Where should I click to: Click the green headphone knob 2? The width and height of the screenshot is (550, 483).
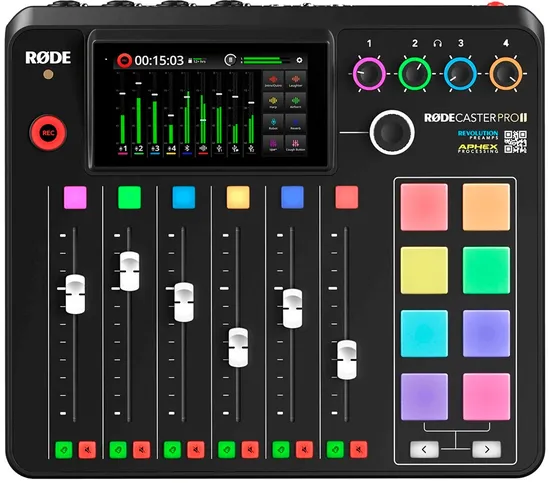[415, 74]
